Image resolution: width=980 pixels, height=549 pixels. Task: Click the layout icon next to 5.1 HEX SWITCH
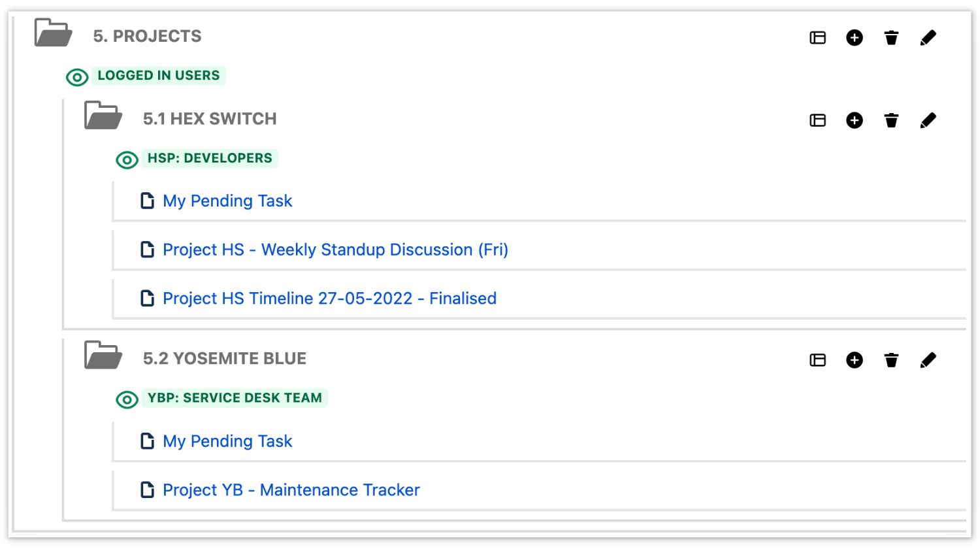(x=817, y=120)
